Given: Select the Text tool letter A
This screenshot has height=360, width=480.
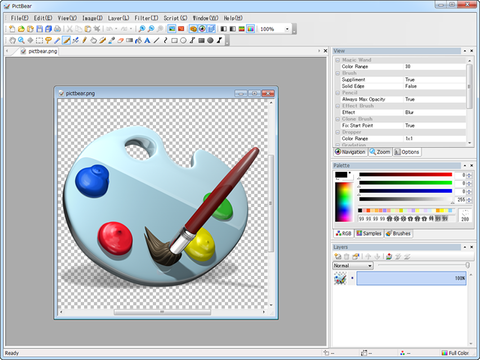Looking at the screenshot, I should 147,41.
